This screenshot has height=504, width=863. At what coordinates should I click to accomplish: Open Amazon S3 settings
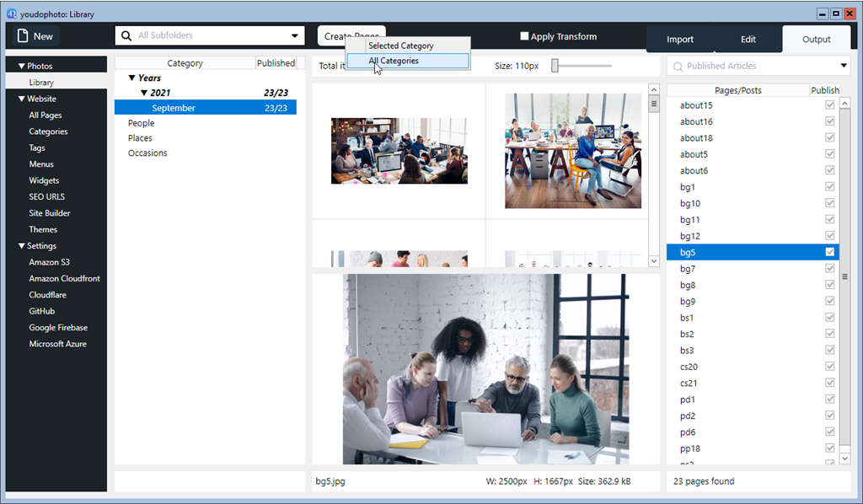pos(49,262)
